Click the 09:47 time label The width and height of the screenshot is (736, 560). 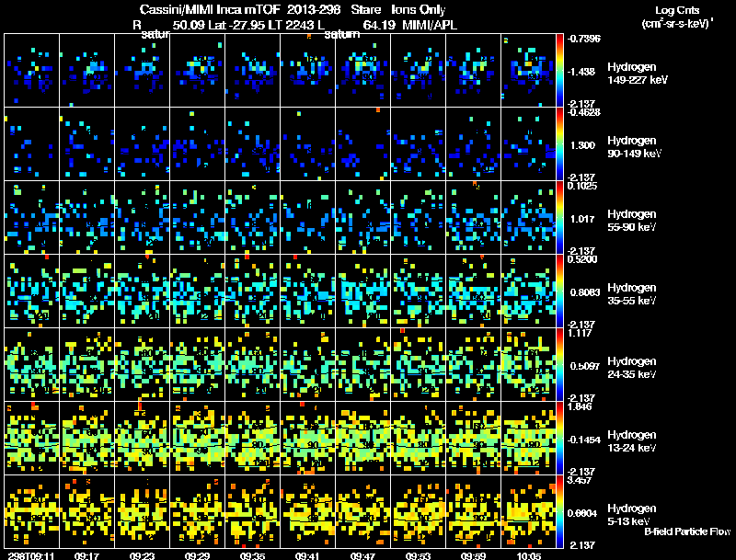(362, 555)
